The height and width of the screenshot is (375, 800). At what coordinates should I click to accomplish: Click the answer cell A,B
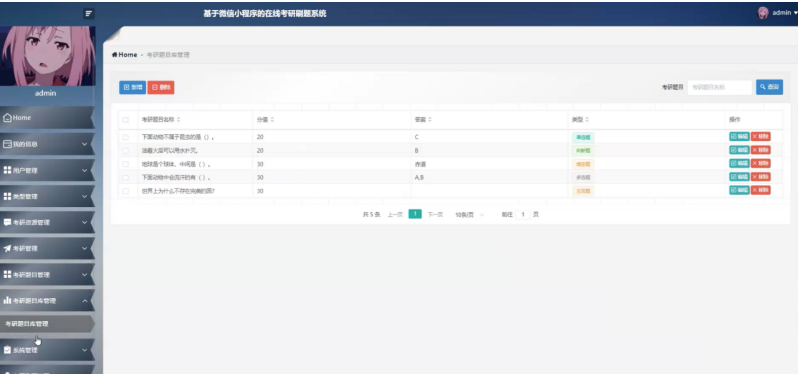[x=419, y=178]
